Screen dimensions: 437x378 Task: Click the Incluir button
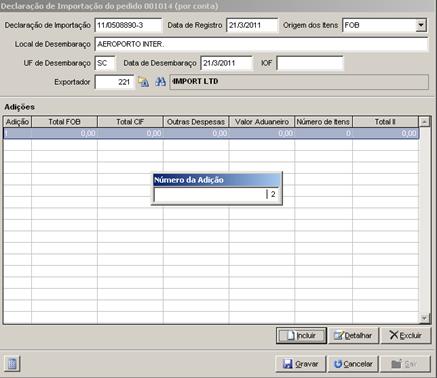tap(301, 335)
